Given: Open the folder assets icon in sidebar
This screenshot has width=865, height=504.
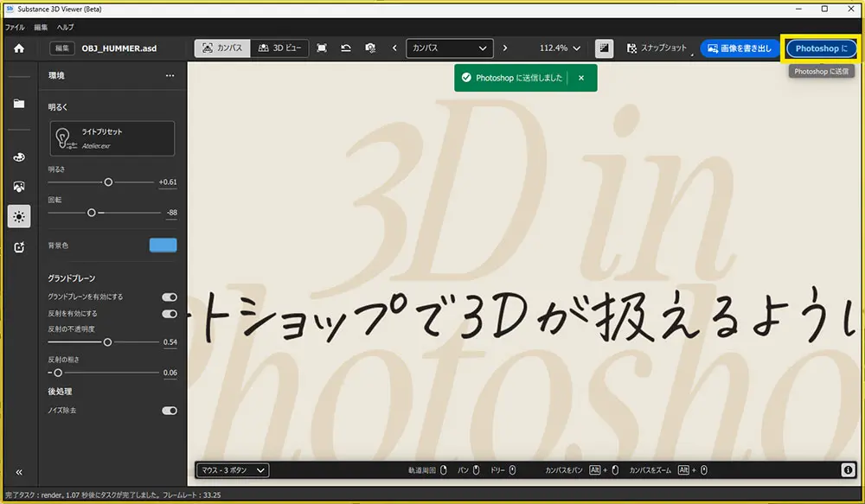Looking at the screenshot, I should coord(19,104).
